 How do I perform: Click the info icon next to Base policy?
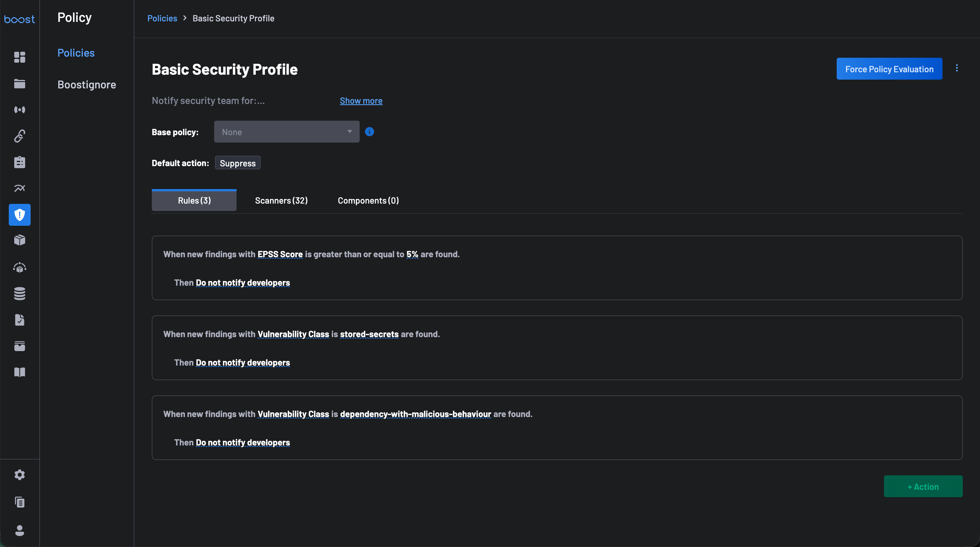pyautogui.click(x=370, y=132)
